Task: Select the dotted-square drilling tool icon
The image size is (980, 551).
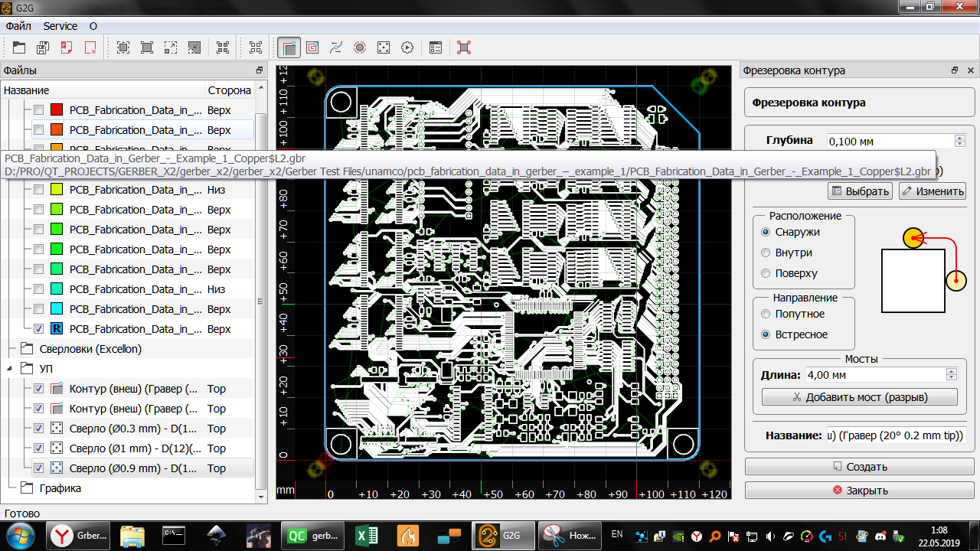Action: coord(384,47)
